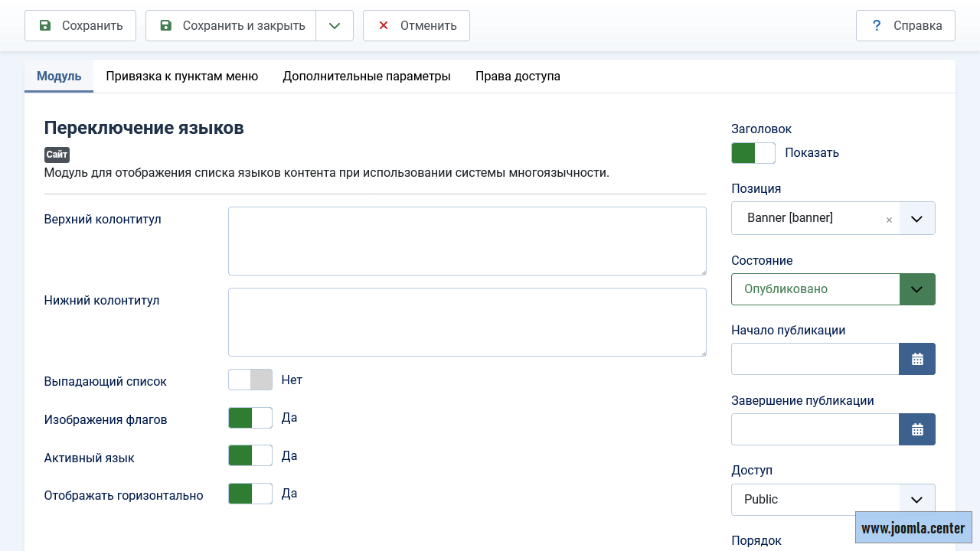Image resolution: width=980 pixels, height=551 pixels.
Task: Toggle Отображать горизонтально switch
Action: [x=250, y=494]
